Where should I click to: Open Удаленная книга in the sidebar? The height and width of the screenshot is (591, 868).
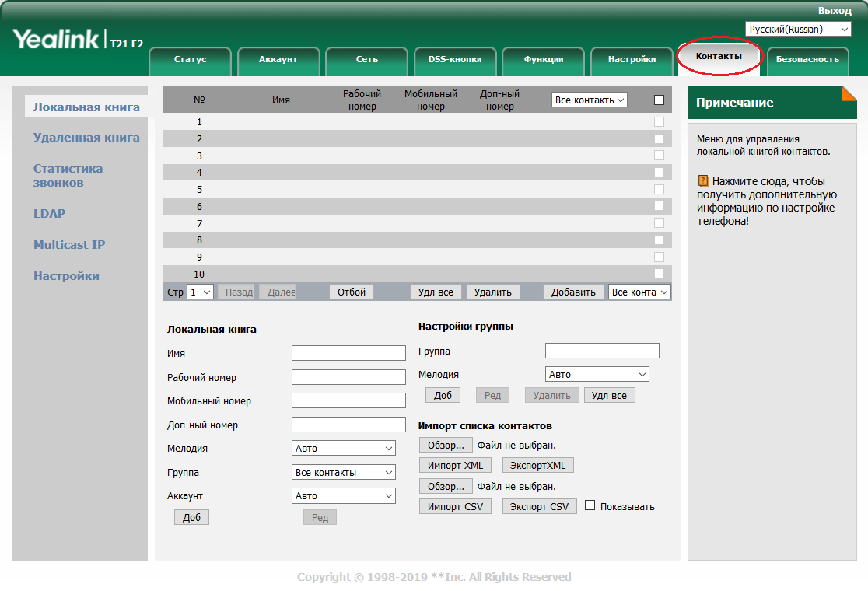tap(86, 138)
